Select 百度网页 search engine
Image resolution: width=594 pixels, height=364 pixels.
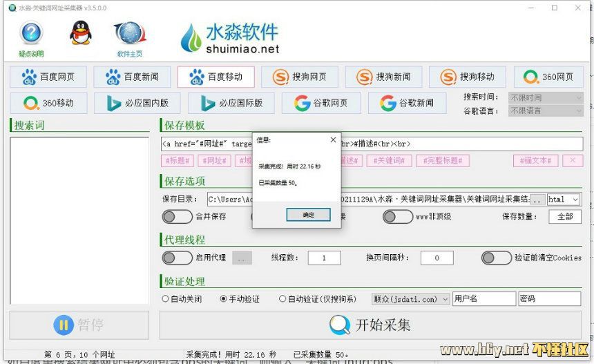click(x=48, y=77)
